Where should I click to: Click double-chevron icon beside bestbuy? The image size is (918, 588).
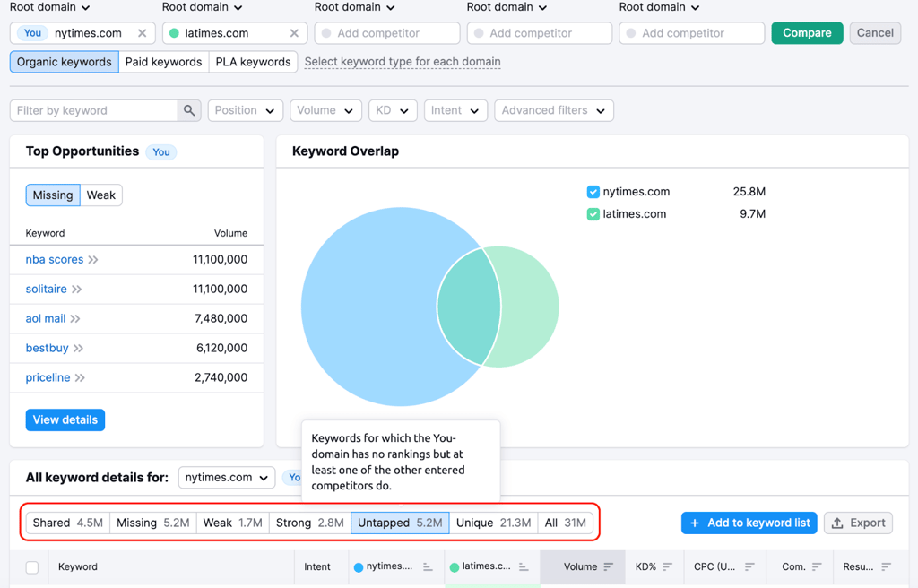pyautogui.click(x=79, y=348)
